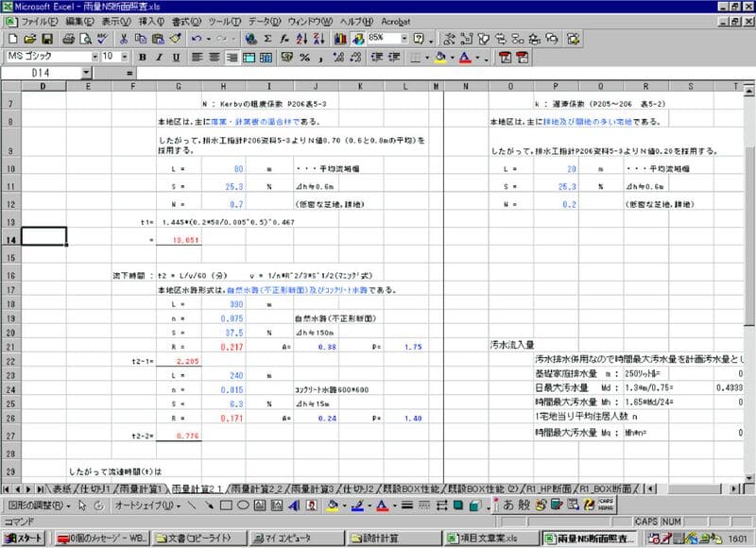Toggle center text alignment

[215, 58]
